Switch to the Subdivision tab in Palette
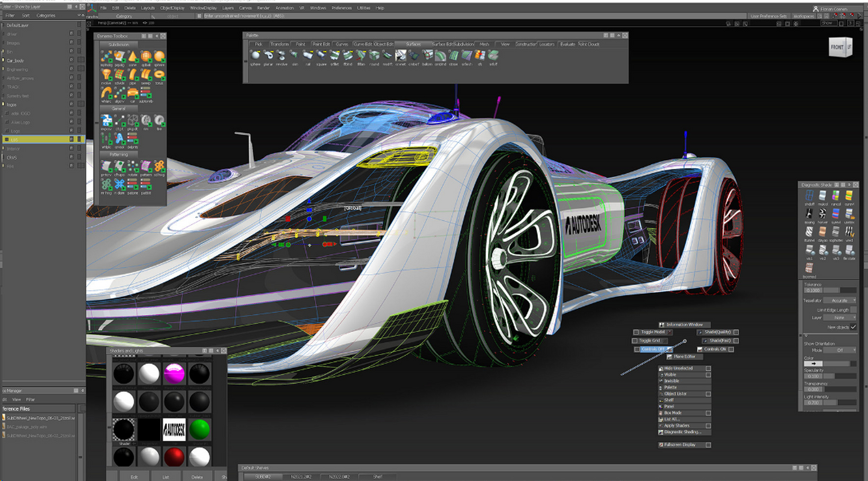This screenshot has width=868, height=481. pyautogui.click(x=464, y=44)
